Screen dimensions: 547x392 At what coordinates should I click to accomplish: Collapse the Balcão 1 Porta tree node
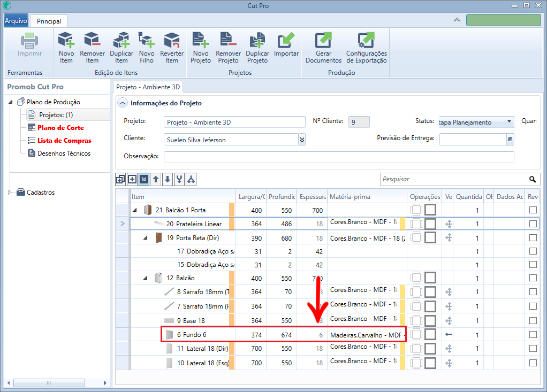click(x=135, y=210)
